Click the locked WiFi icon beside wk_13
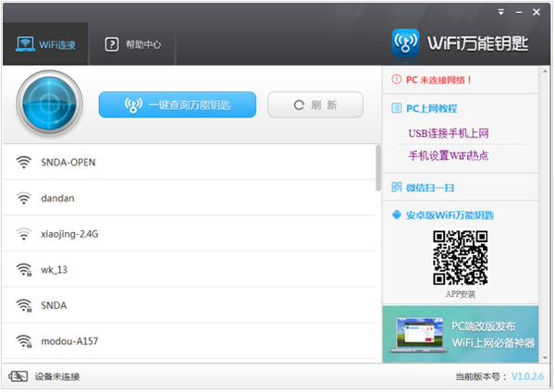This screenshot has width=555, height=392. click(24, 270)
